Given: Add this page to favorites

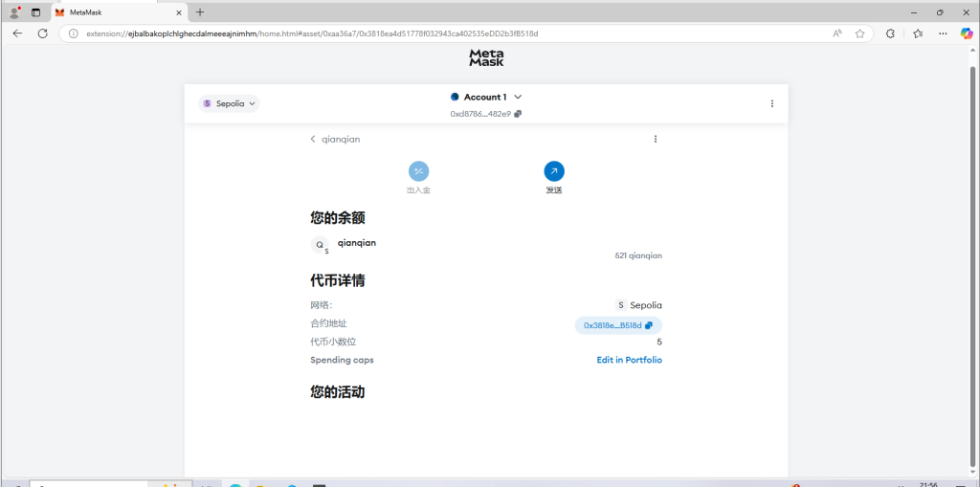Looking at the screenshot, I should (x=859, y=33).
